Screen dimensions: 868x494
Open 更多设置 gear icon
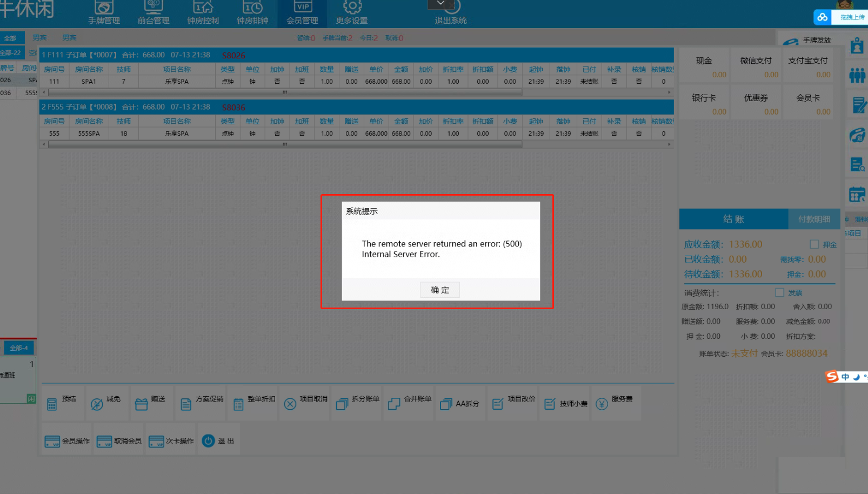pyautogui.click(x=352, y=13)
